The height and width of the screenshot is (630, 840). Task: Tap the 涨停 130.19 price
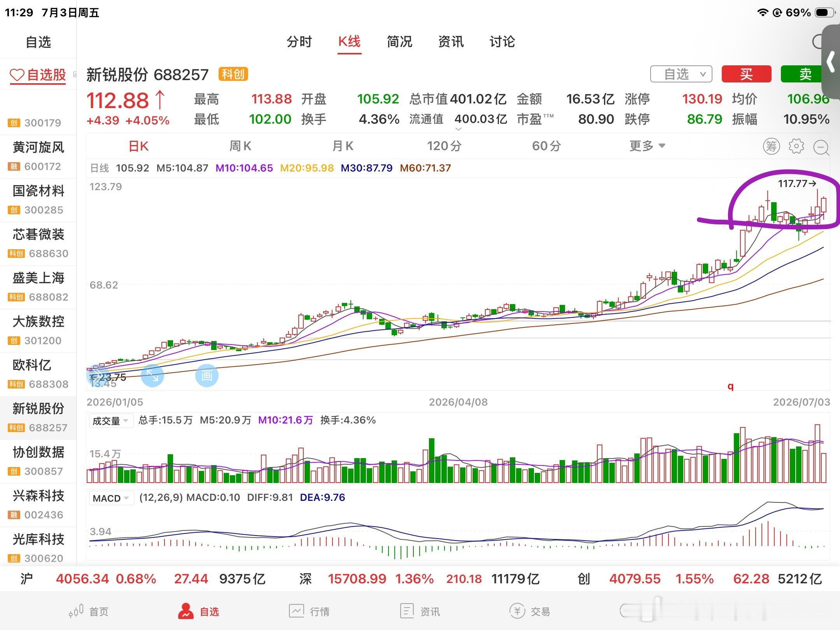[702, 99]
